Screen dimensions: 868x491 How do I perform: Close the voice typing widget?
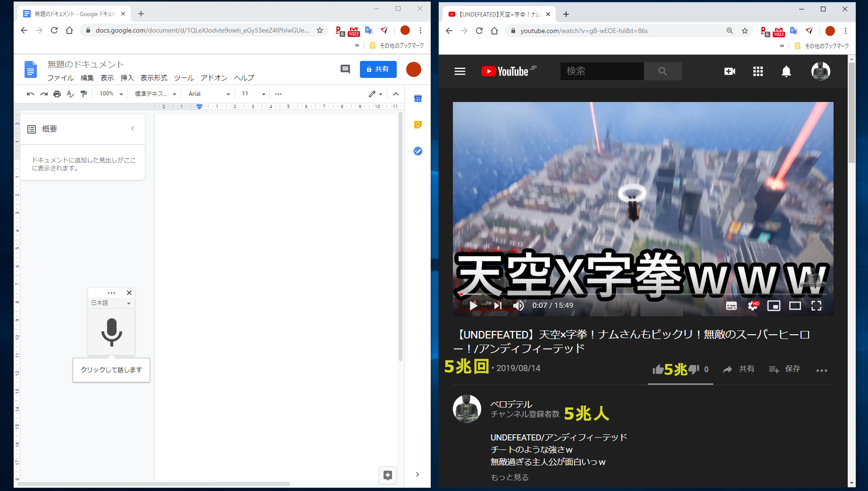(x=129, y=293)
